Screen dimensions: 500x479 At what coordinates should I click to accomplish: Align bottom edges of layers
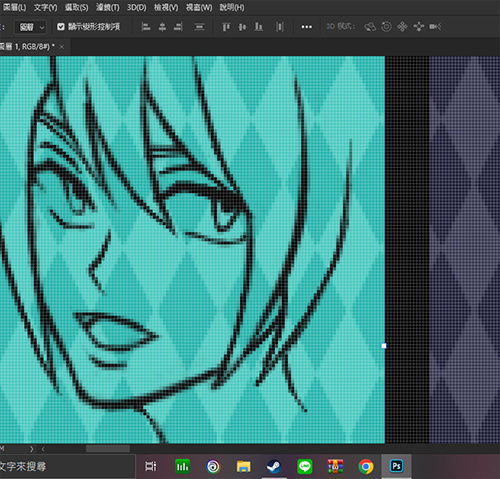click(259, 27)
